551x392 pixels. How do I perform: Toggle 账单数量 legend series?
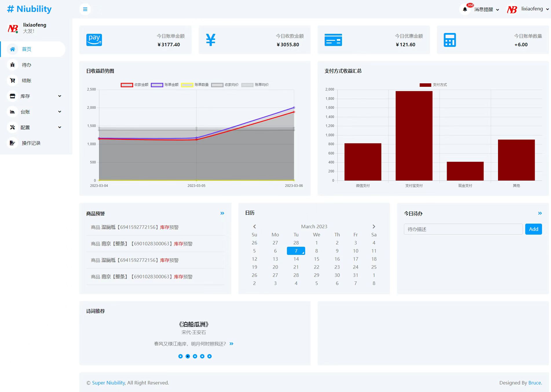(195, 85)
